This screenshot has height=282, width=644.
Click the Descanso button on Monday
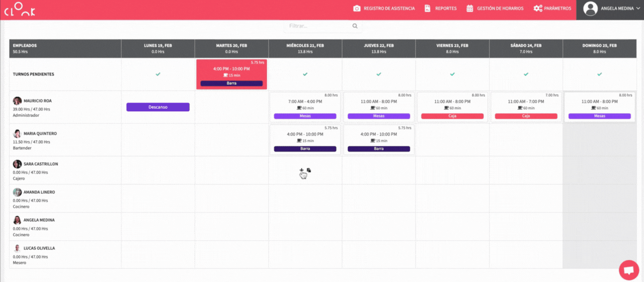[158, 107]
